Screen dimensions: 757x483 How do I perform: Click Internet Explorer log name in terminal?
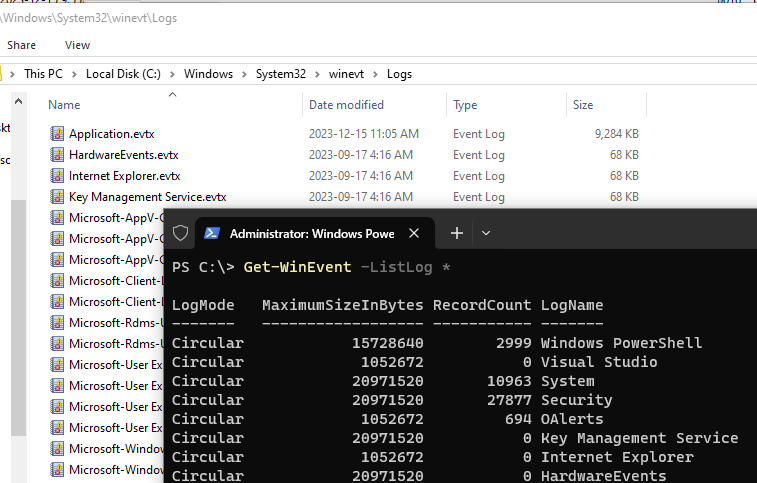[x=617, y=457]
